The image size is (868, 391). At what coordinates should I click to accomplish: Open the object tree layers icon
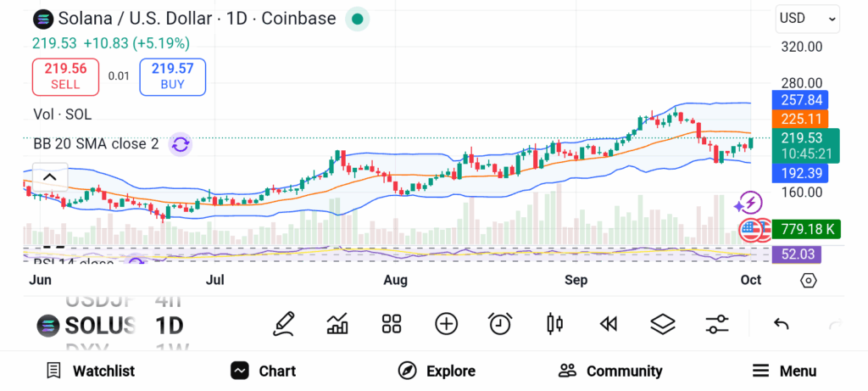click(x=662, y=323)
